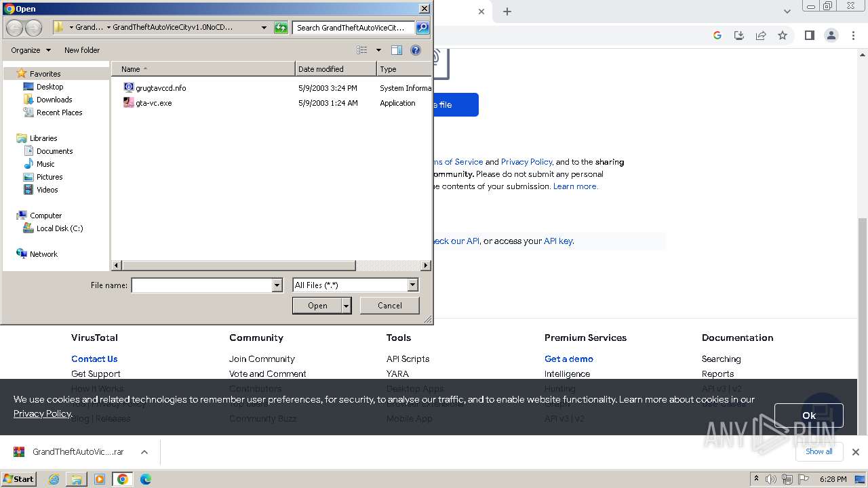
Task: Click the File name input field
Action: 201,285
